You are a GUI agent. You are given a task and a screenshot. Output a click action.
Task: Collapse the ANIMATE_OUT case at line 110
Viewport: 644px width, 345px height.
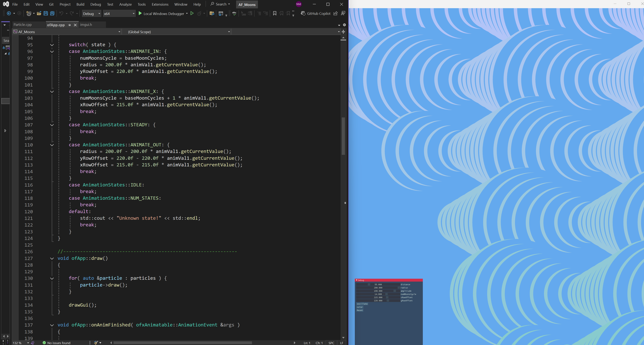tap(52, 145)
